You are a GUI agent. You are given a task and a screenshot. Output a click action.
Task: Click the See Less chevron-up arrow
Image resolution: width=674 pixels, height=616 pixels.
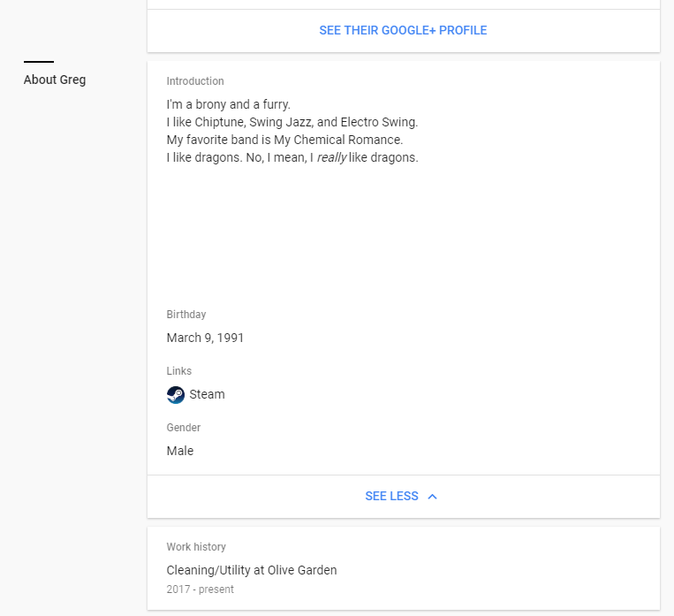pos(433,497)
